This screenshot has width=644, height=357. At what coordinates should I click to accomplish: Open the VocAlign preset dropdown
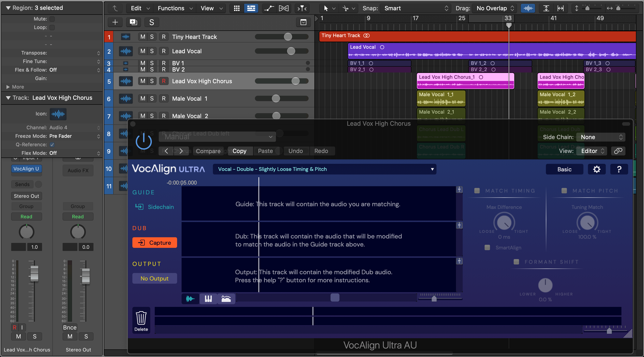coord(324,169)
